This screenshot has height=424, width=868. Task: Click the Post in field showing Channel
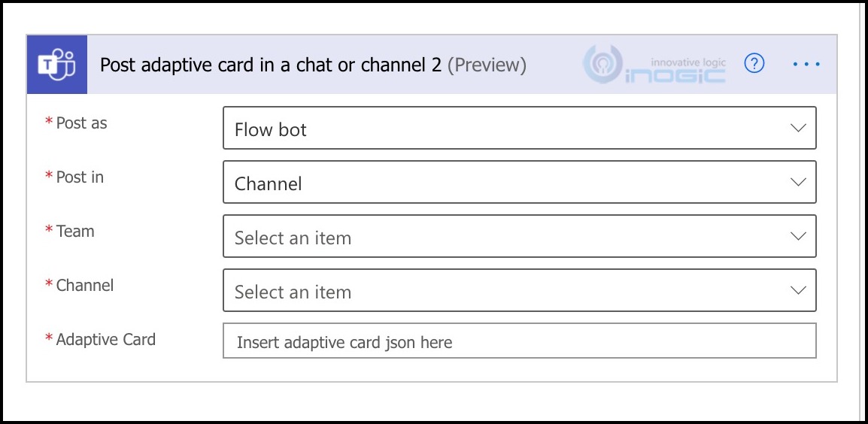click(x=519, y=182)
